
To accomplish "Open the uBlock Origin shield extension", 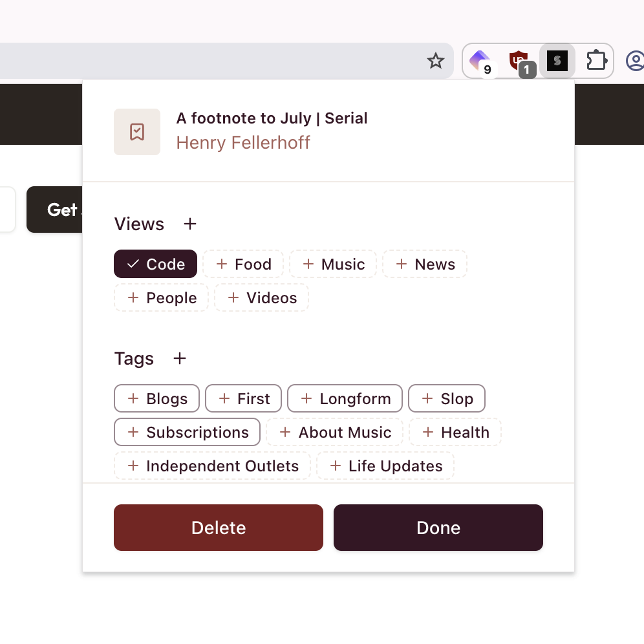I will 521,61.
